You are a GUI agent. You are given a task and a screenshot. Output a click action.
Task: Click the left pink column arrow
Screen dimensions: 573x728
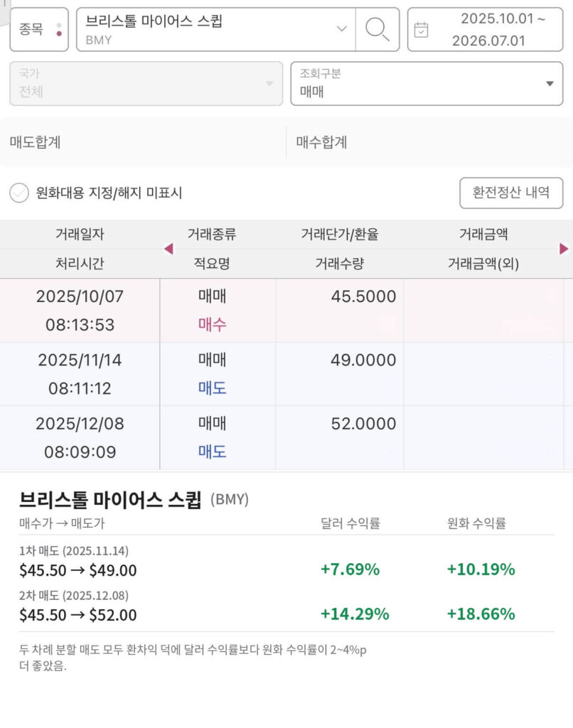pos(168,249)
